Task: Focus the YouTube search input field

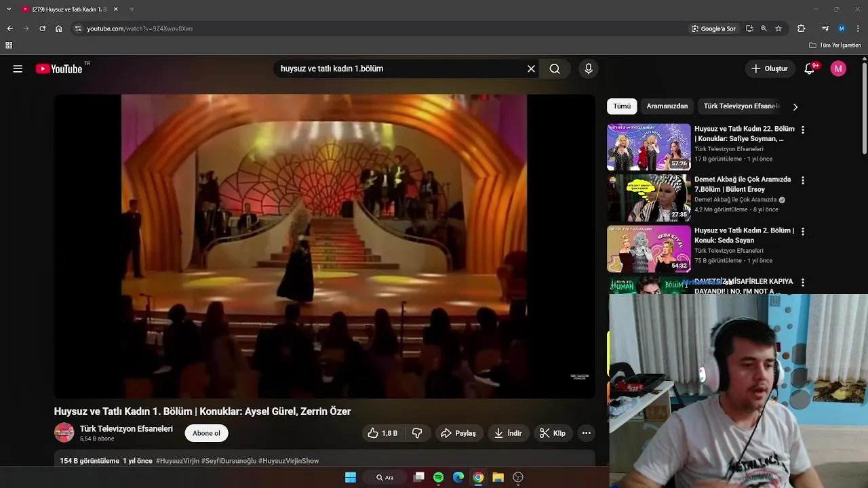Action: tap(400, 68)
